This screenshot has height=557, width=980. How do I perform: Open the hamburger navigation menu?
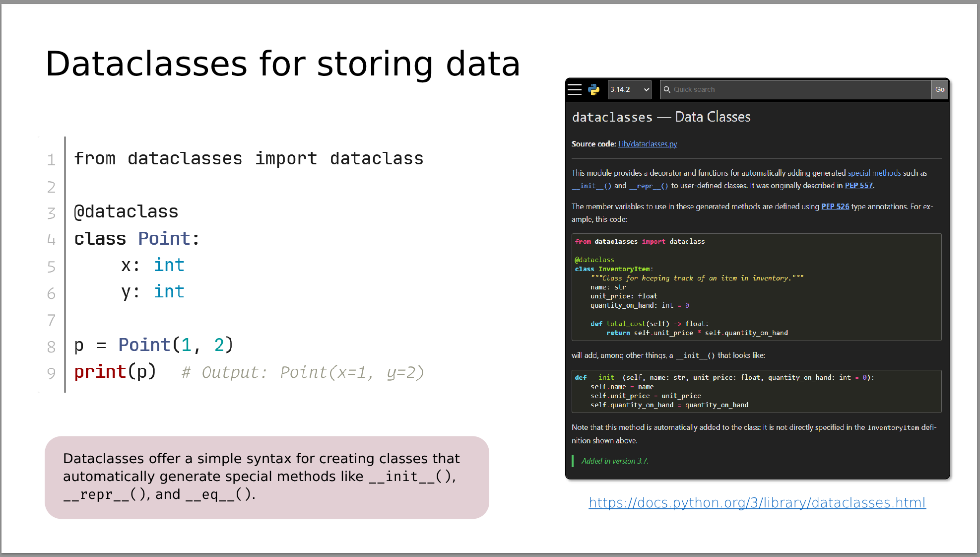tap(575, 89)
